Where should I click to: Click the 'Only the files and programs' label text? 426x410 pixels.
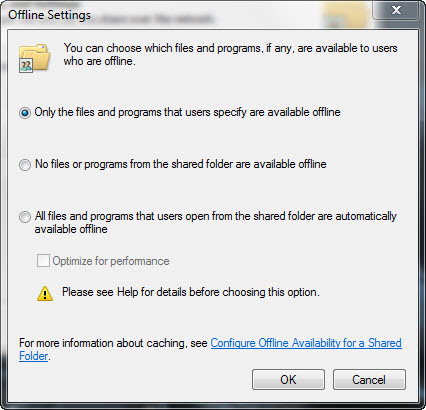(x=187, y=112)
